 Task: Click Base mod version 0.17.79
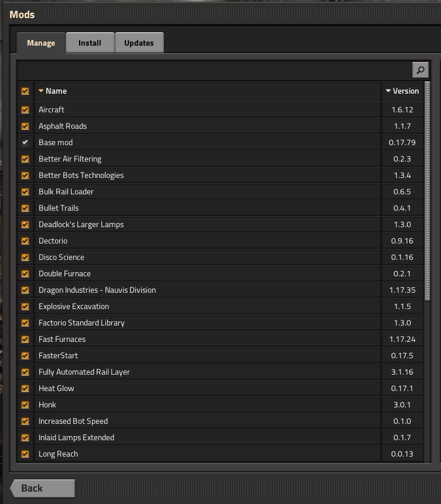(x=402, y=142)
